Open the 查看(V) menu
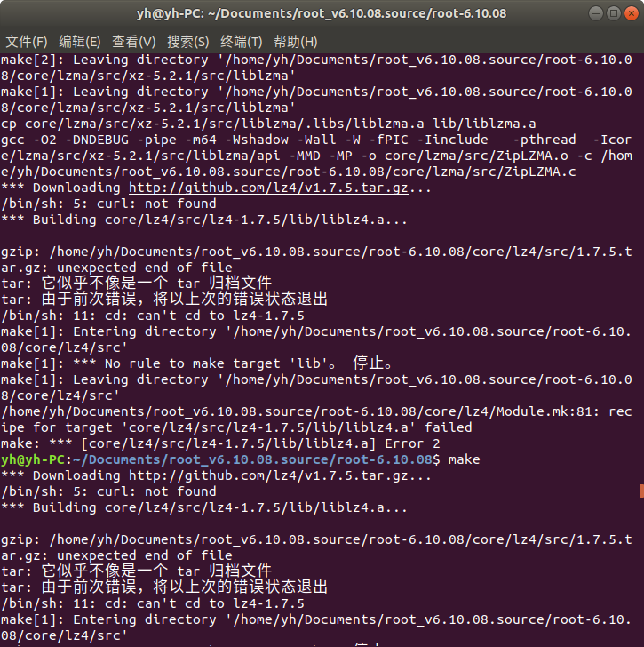The width and height of the screenshot is (644, 647). pyautogui.click(x=133, y=42)
